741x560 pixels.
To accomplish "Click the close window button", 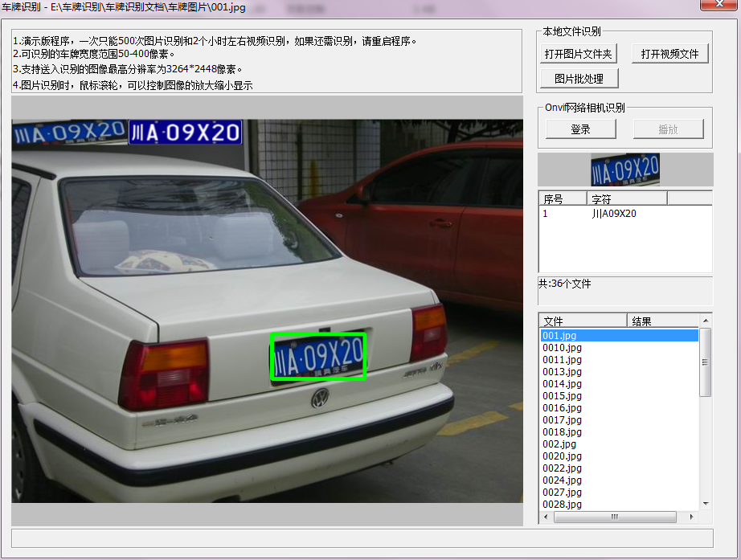I will click(718, 6).
